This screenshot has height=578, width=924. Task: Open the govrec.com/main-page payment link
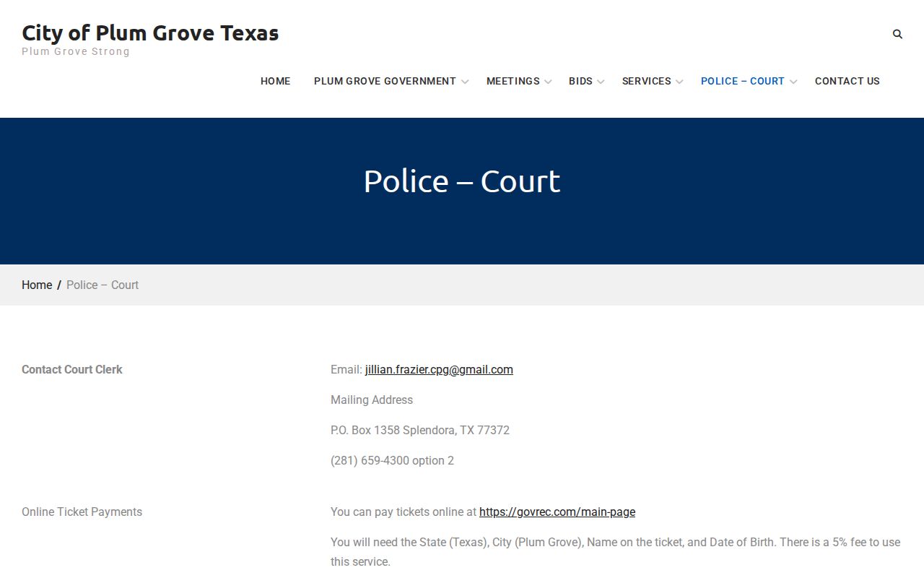557,512
